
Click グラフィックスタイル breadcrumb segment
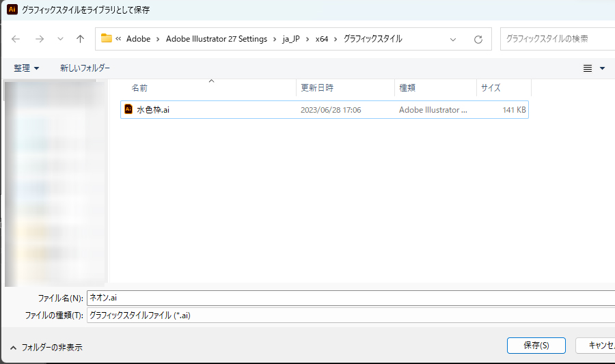373,39
